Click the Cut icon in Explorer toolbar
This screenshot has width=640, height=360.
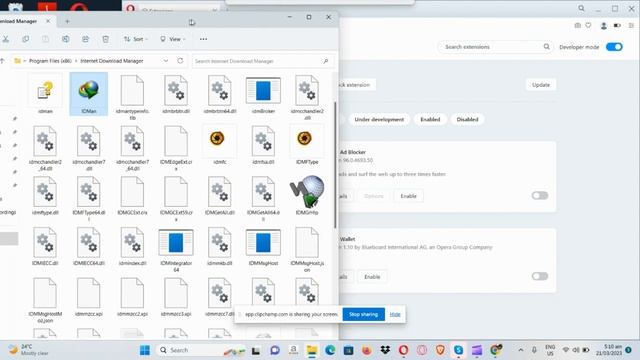pos(5,39)
